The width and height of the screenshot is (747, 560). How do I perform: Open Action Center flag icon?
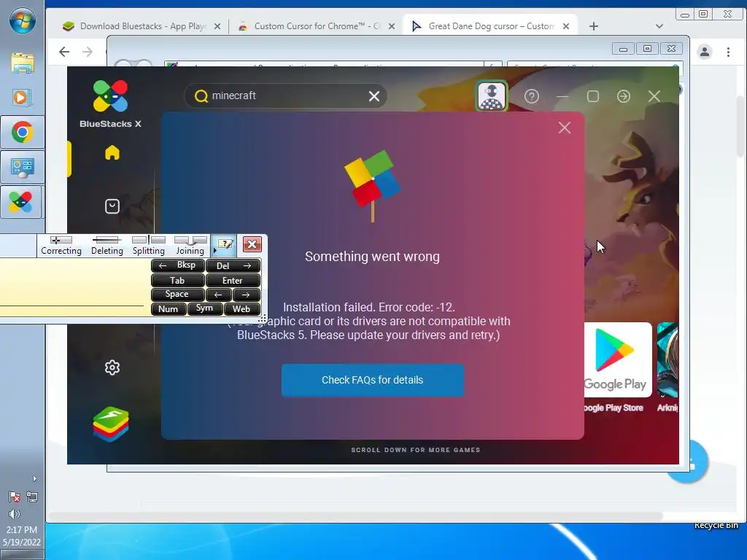tap(15, 497)
